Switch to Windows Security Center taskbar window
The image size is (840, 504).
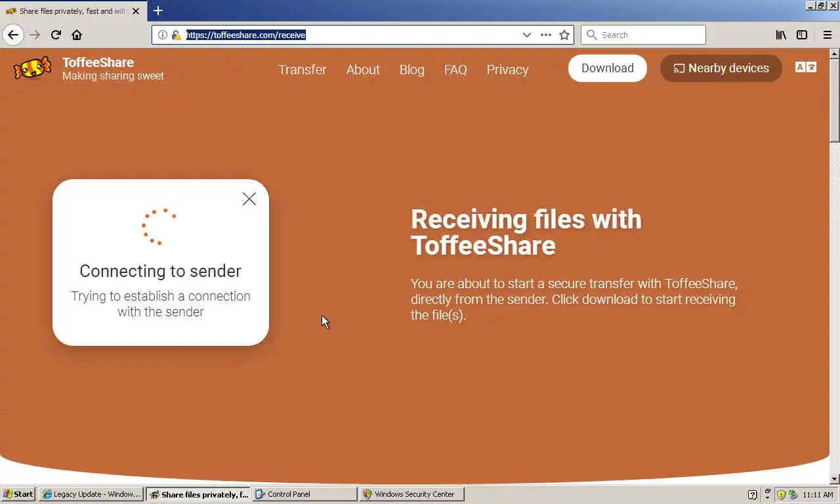click(x=412, y=494)
